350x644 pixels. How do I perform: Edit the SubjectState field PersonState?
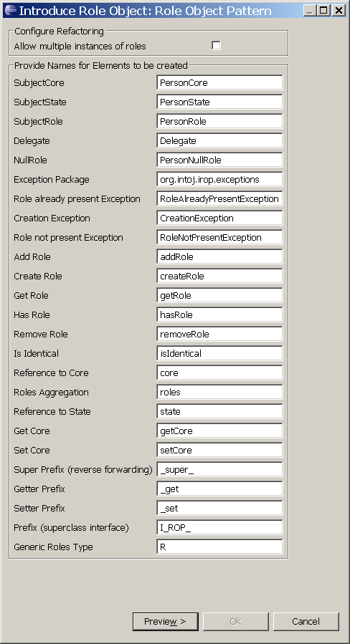click(x=219, y=102)
